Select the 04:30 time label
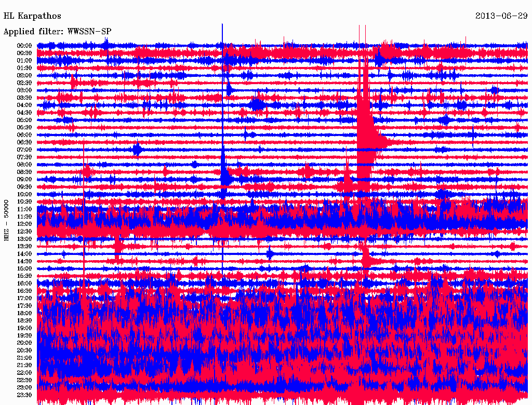 pyautogui.click(x=24, y=113)
